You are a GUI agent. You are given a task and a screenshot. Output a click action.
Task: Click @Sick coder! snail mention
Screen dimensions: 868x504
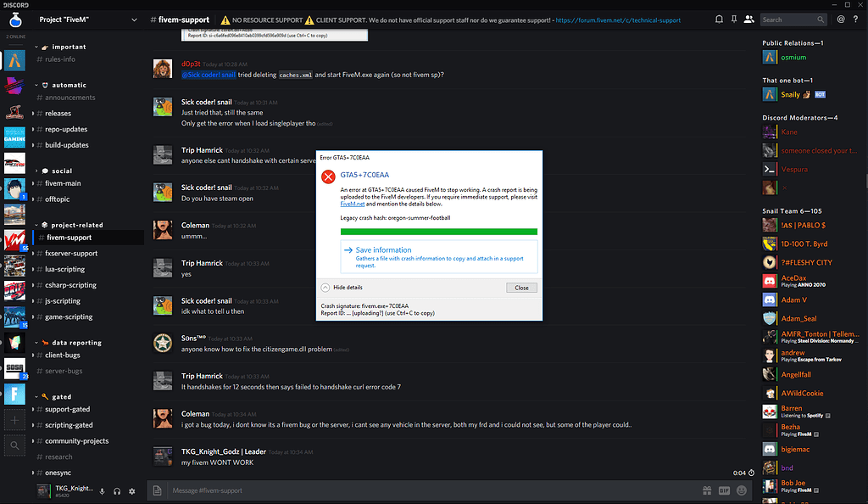tap(209, 75)
